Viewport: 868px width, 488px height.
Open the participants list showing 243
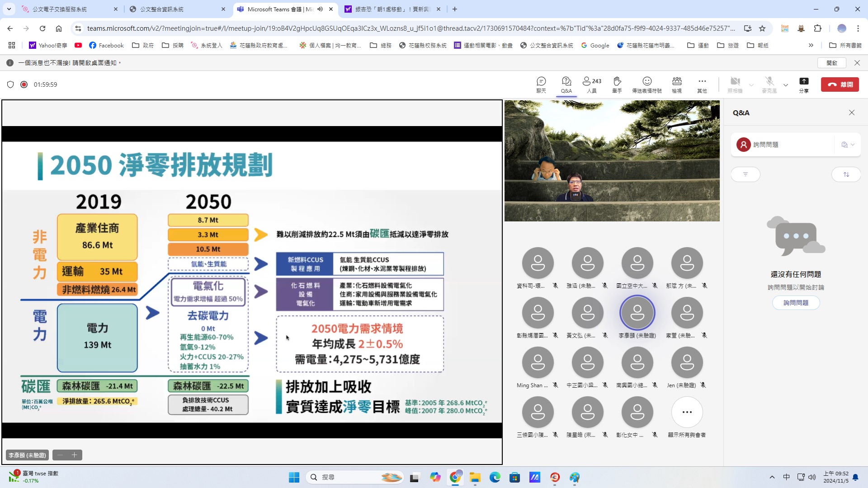click(591, 84)
